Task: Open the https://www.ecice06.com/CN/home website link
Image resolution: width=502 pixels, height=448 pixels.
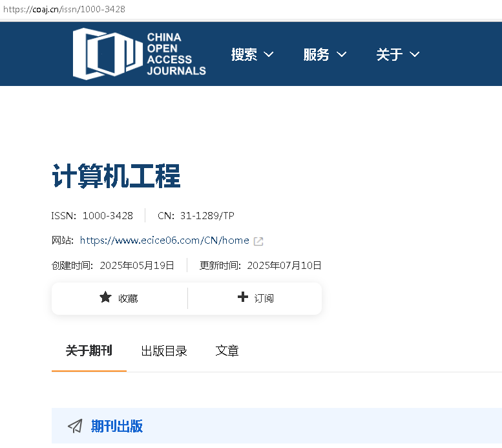Action: [x=165, y=240]
